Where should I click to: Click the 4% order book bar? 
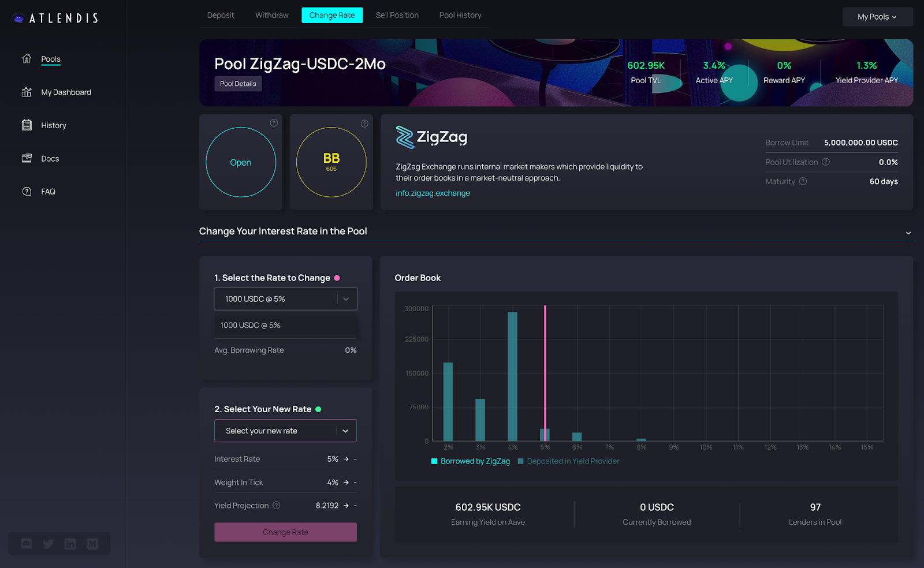tap(512, 376)
